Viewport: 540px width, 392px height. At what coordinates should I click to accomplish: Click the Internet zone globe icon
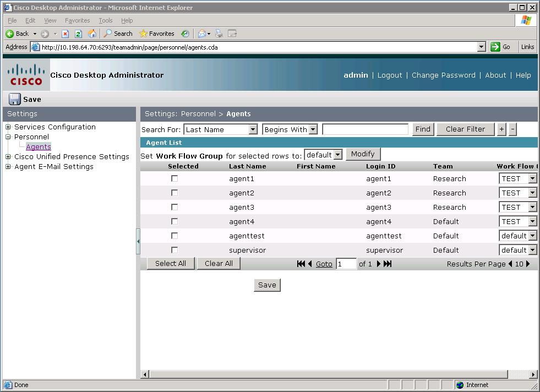tap(460, 385)
